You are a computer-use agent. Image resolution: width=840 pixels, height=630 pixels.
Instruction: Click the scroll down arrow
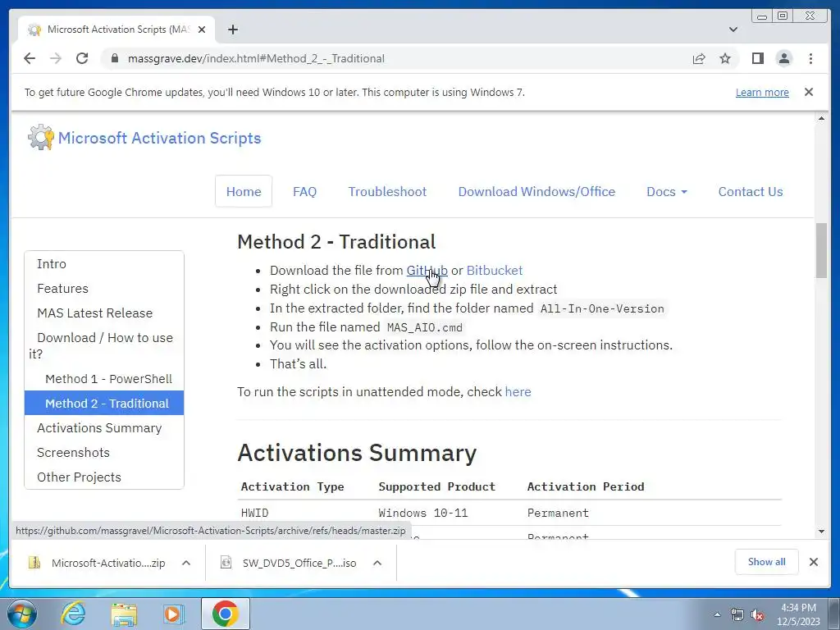click(x=821, y=531)
